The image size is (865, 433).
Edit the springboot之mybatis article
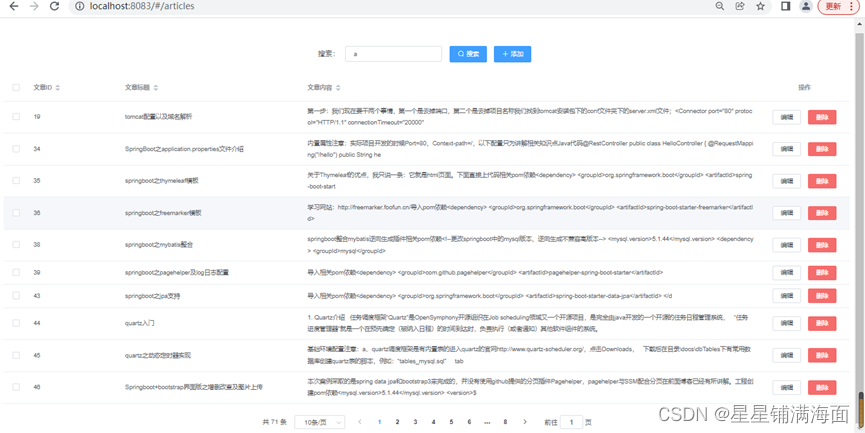(x=787, y=245)
